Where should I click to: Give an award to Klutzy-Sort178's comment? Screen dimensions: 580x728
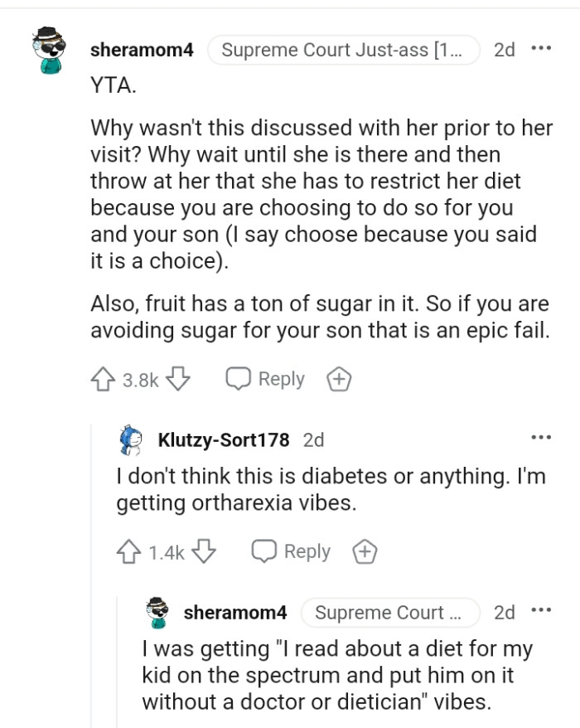coord(365,551)
